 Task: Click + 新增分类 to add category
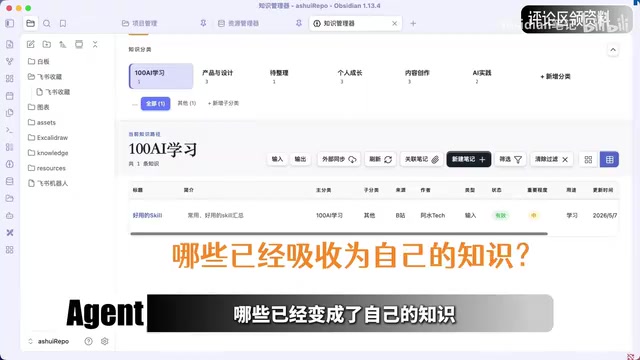click(x=555, y=76)
